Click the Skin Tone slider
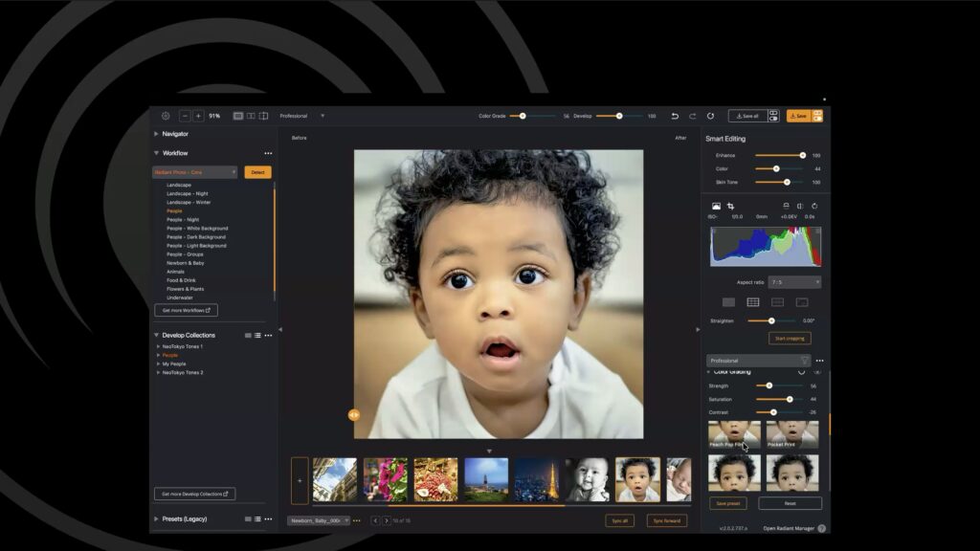Viewport: 980px width, 551px height. 779,183
